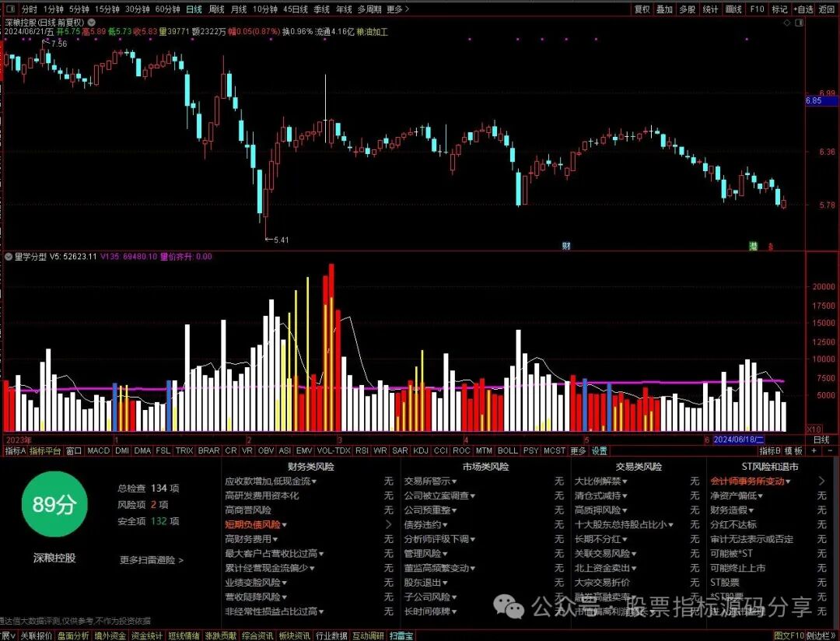This screenshot has height=641, width=840.
Task: Open the 会计师事务所变动 detail arrow
Action: 822,482
